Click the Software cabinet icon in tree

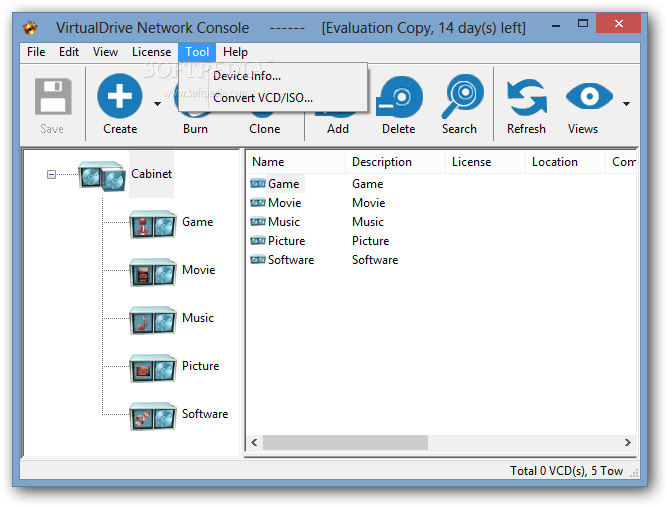(153, 416)
